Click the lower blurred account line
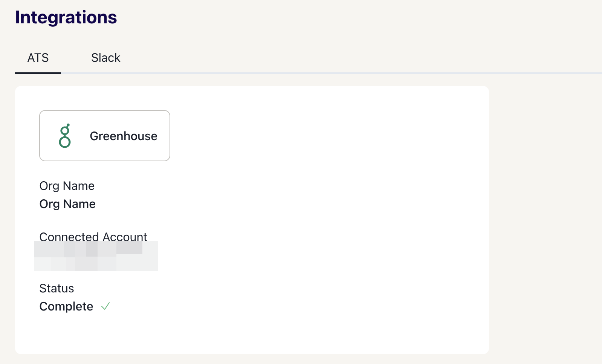Screen dimensions: 602x364 [x=96, y=264]
